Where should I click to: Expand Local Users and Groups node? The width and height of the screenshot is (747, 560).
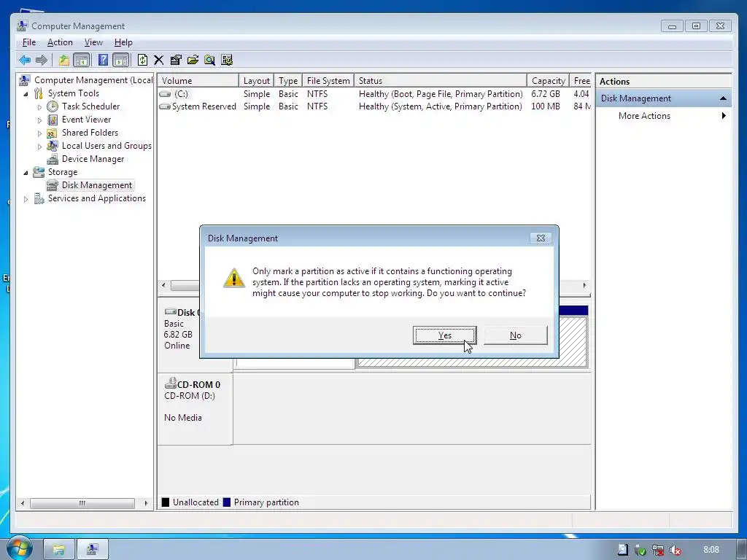tap(39, 146)
